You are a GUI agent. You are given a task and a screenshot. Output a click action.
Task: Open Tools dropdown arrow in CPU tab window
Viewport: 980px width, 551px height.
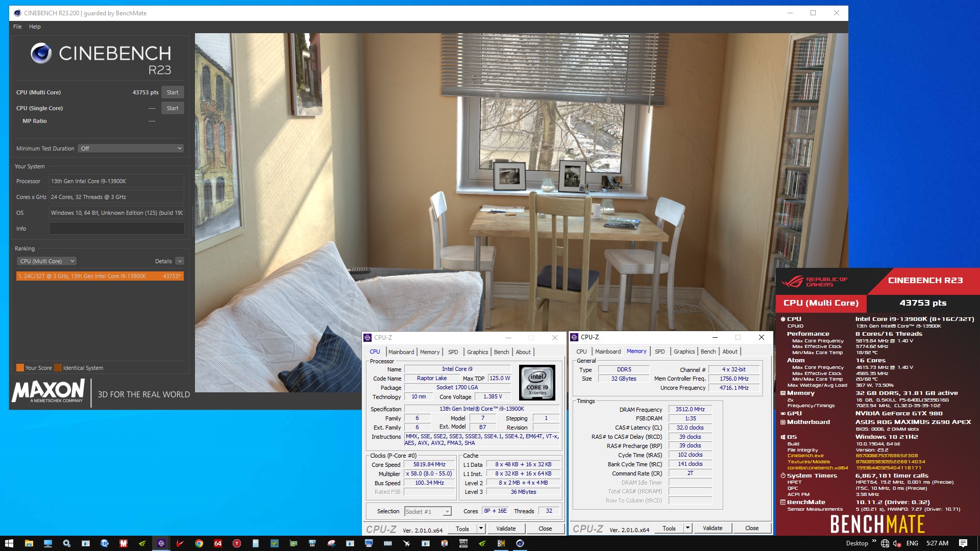click(481, 529)
